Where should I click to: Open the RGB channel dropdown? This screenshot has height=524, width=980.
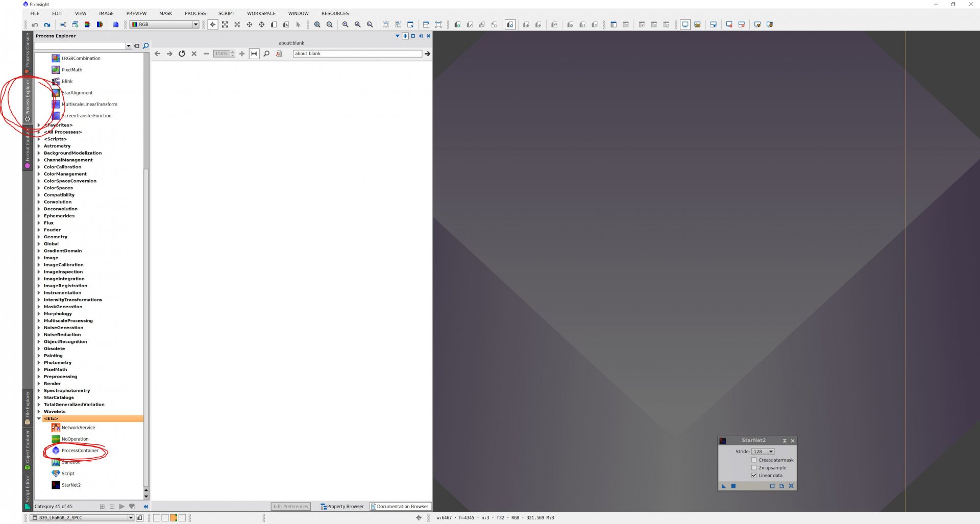[x=164, y=24]
